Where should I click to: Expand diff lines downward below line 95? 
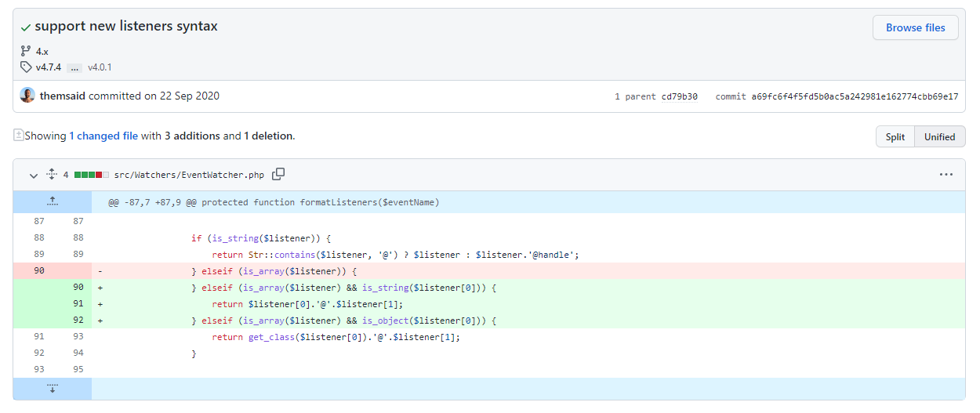[x=52, y=389]
